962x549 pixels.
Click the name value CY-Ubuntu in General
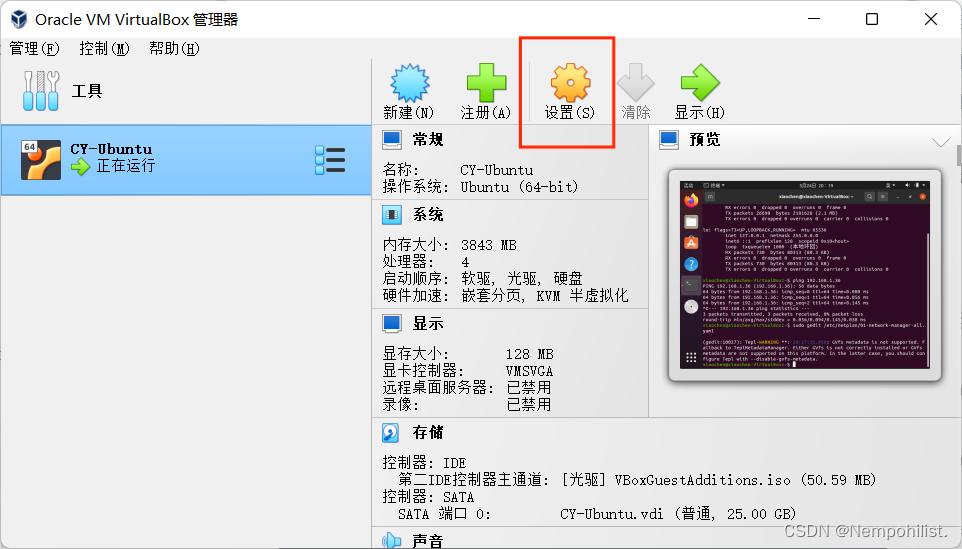coord(496,170)
